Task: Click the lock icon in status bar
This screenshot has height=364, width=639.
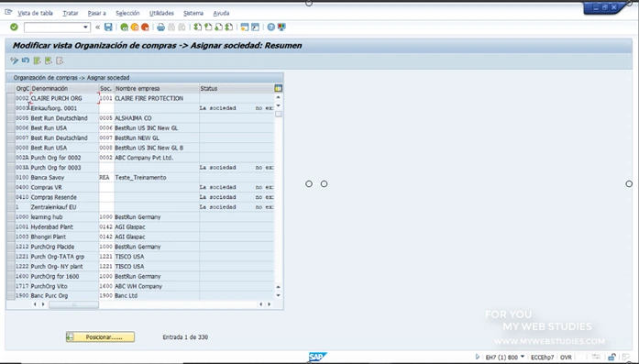Action: (611, 357)
